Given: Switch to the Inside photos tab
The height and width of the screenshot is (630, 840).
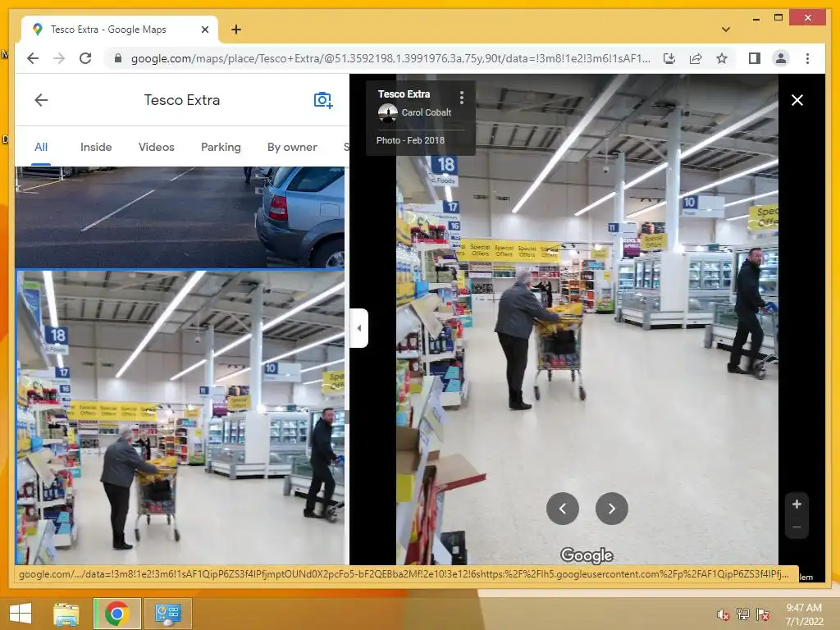Looking at the screenshot, I should [96, 147].
